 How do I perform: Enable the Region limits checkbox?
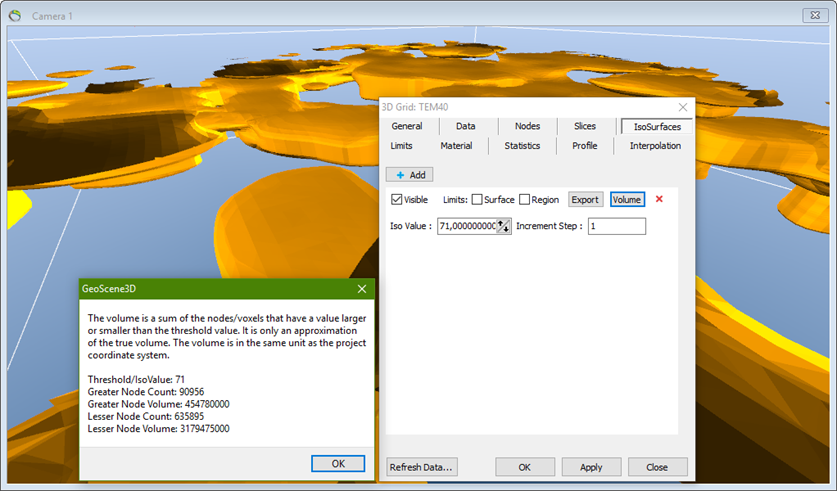coord(525,200)
